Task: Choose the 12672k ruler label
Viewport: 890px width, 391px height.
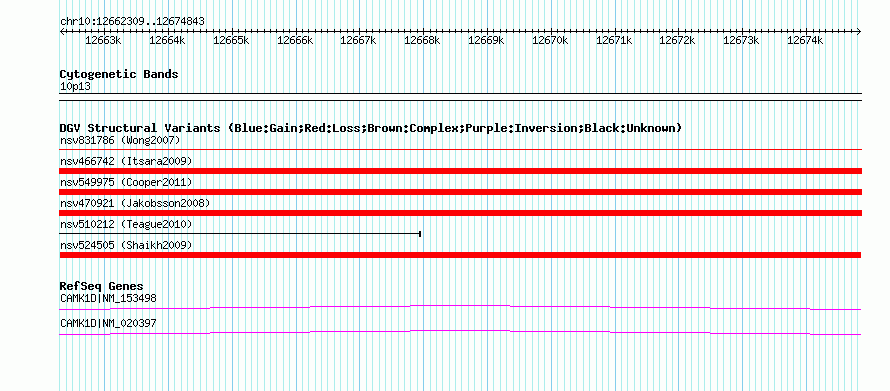Action: 677,41
